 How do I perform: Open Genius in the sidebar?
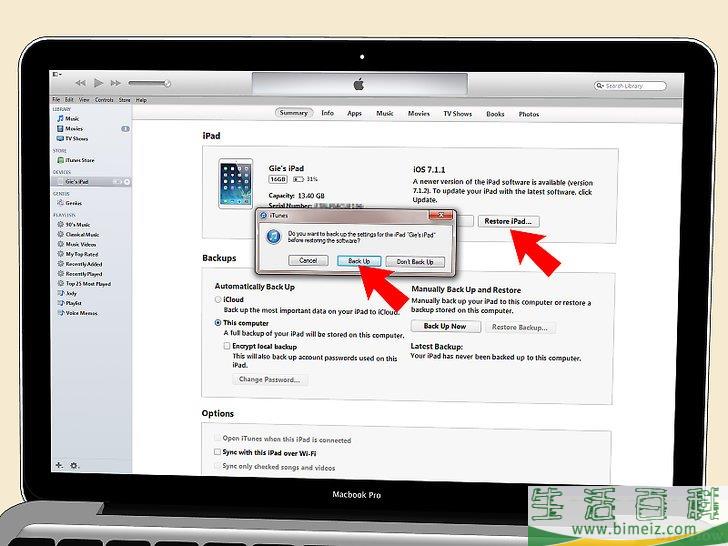pos(70,203)
